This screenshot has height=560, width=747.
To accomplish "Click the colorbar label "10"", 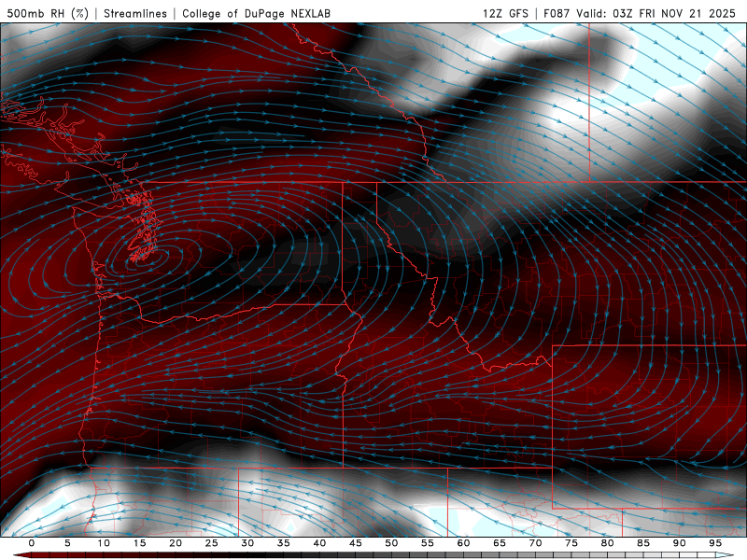I will pyautogui.click(x=104, y=543).
